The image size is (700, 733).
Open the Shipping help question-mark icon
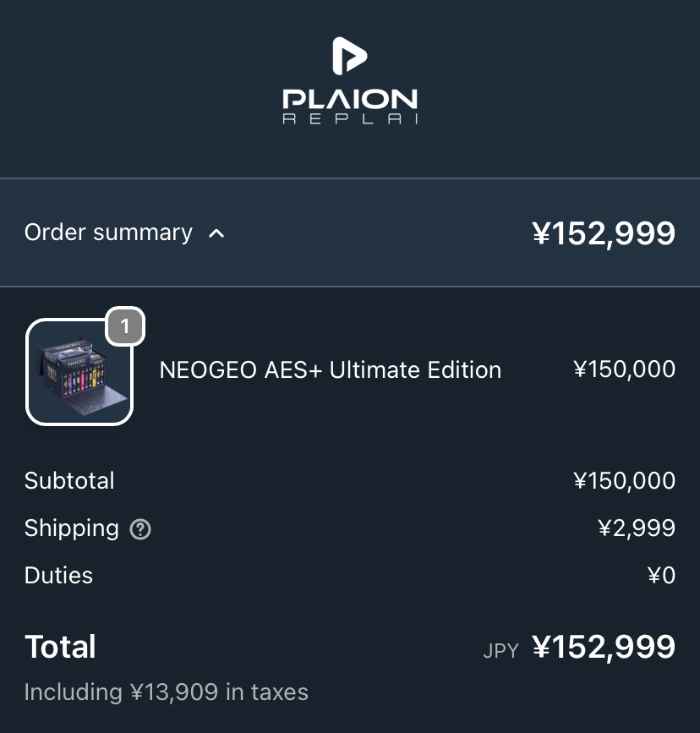point(140,529)
